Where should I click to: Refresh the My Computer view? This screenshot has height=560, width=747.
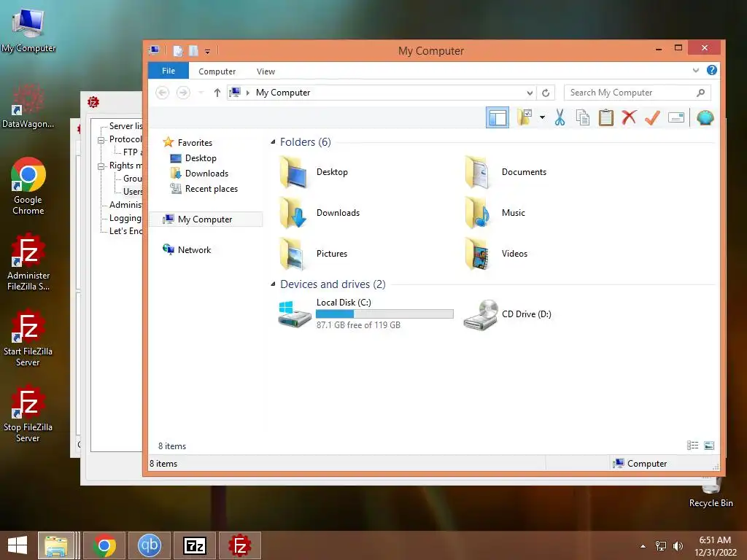coord(546,93)
